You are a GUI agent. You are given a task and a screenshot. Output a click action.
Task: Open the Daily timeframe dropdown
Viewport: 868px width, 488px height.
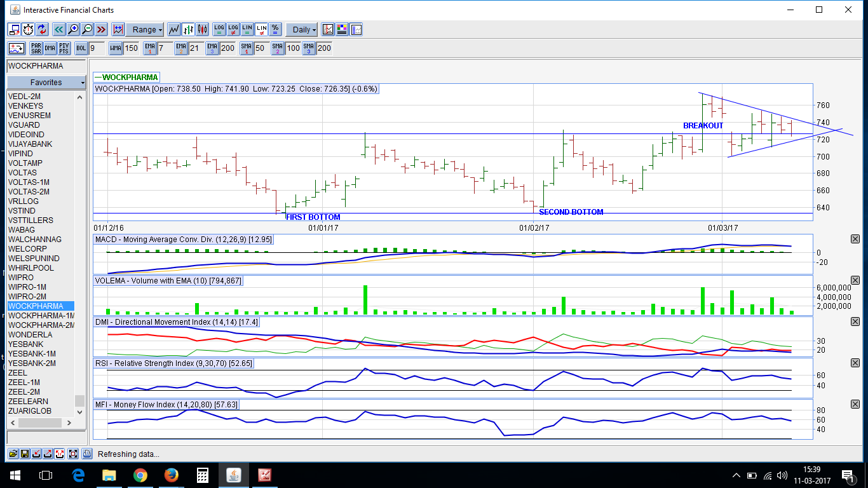[x=301, y=29]
